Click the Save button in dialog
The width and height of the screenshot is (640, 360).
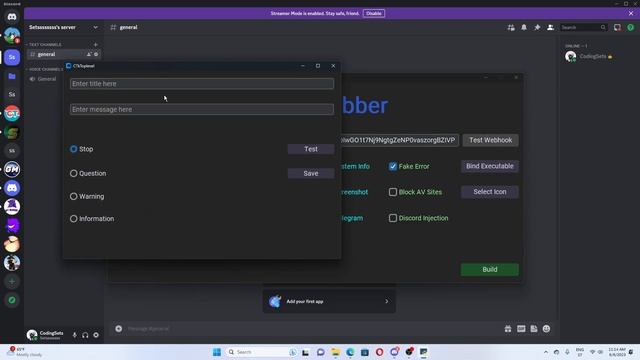[311, 173]
